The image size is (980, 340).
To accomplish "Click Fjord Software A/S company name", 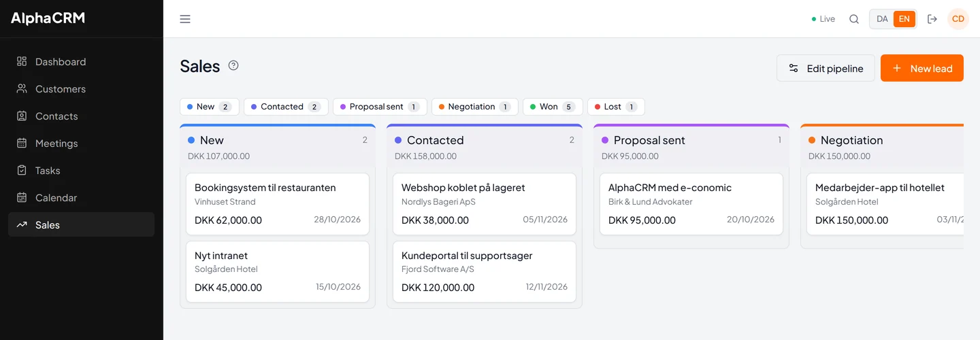I will coord(438,269).
